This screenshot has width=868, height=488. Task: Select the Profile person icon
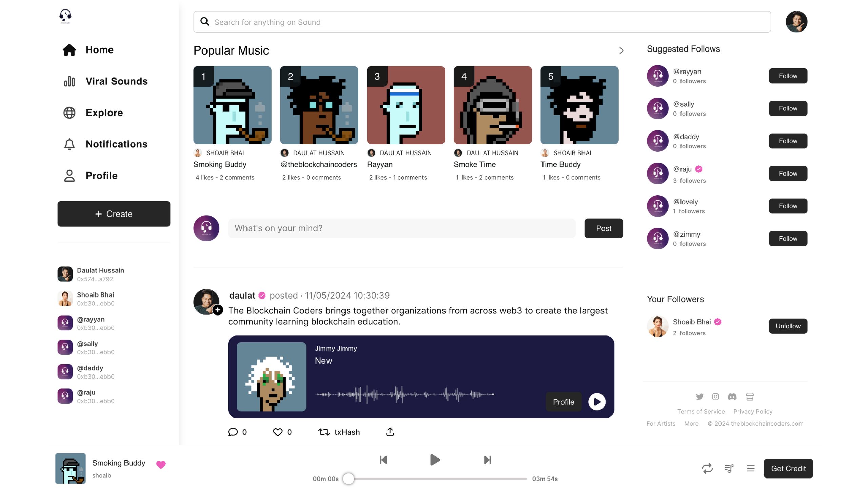69,175
